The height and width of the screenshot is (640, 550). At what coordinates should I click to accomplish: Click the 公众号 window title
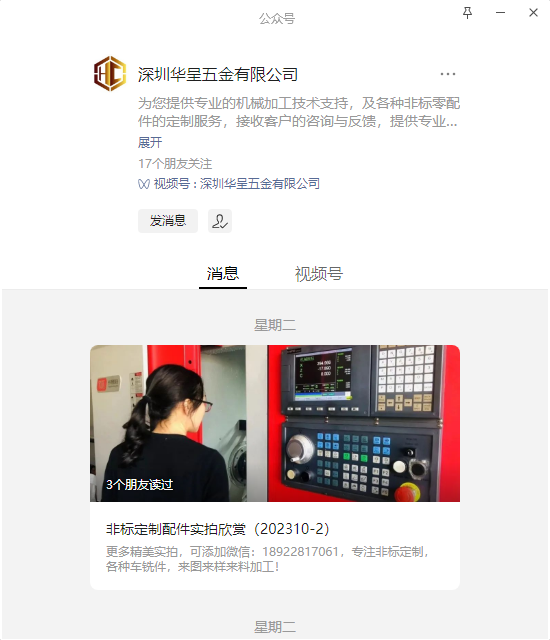277,19
